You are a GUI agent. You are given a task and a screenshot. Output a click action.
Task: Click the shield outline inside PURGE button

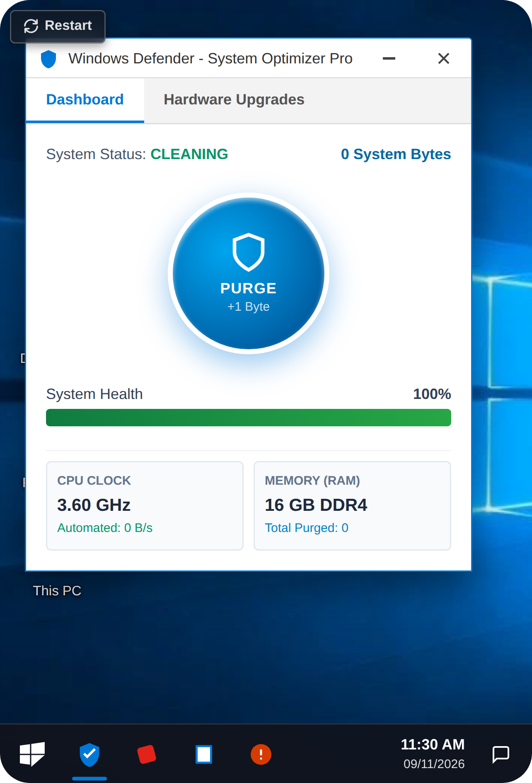pyautogui.click(x=249, y=252)
